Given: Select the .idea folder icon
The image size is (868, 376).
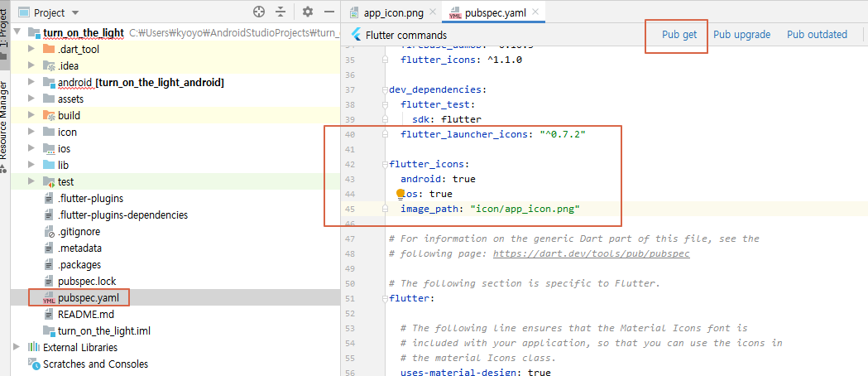Looking at the screenshot, I should tap(48, 66).
